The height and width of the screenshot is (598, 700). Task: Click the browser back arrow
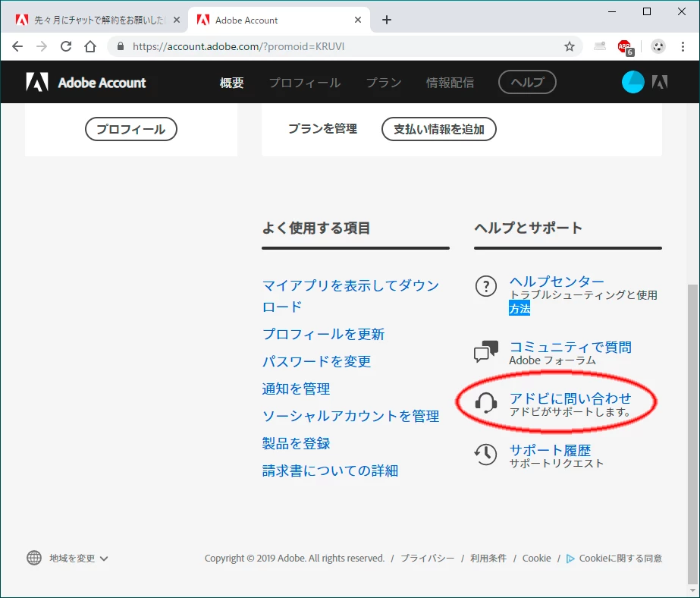click(17, 46)
